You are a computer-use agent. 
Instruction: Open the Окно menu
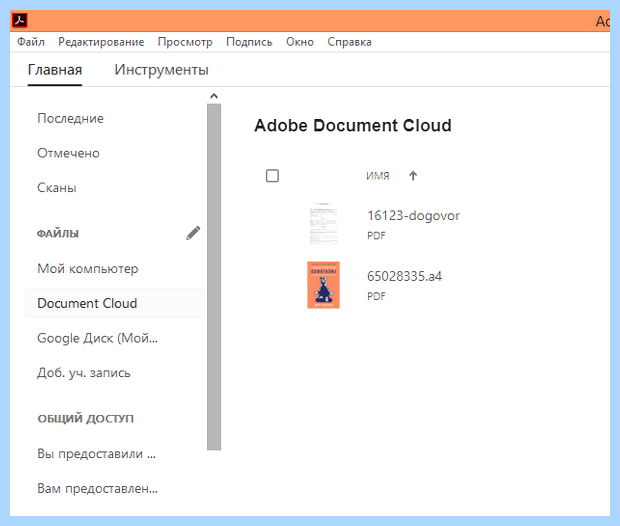(300, 42)
